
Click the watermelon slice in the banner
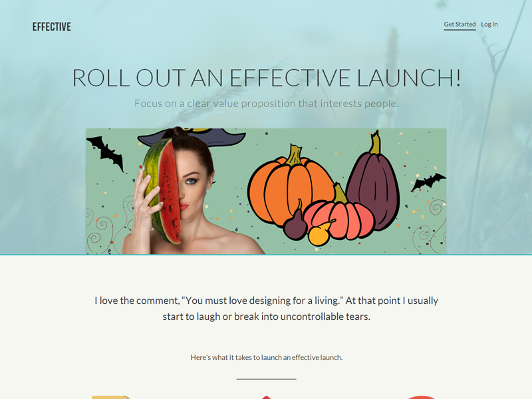click(x=163, y=191)
